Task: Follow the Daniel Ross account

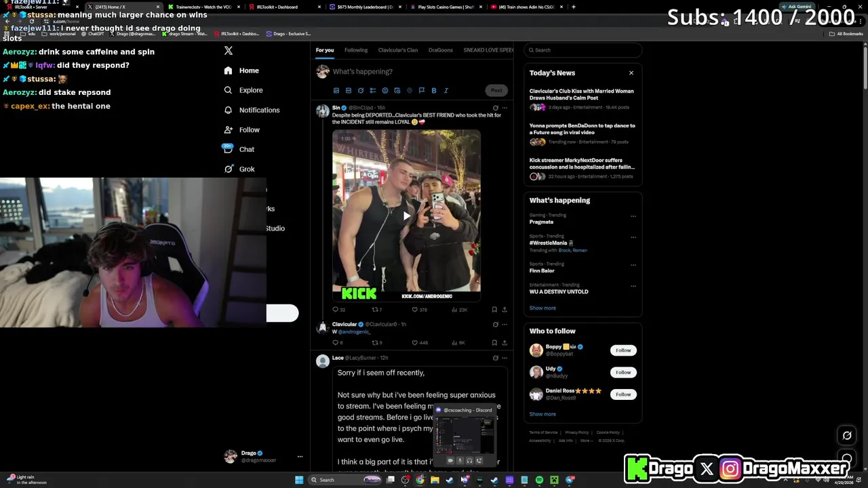Action: tap(623, 394)
